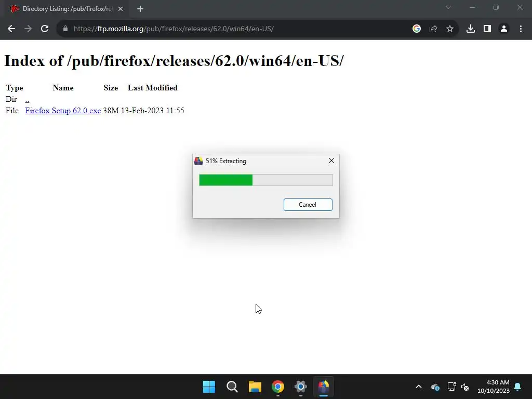Close the Directory Listing tab

121,9
